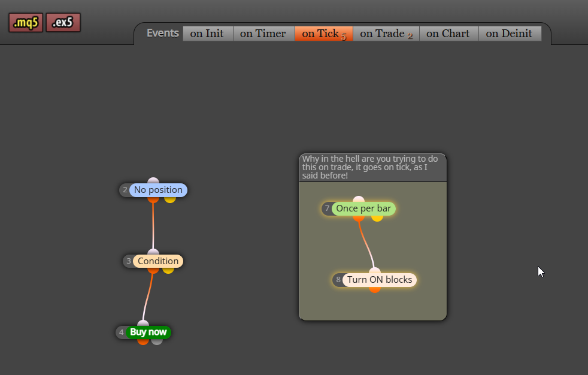Open the on Trade events tab
This screenshot has width=588, height=375.
tap(386, 34)
